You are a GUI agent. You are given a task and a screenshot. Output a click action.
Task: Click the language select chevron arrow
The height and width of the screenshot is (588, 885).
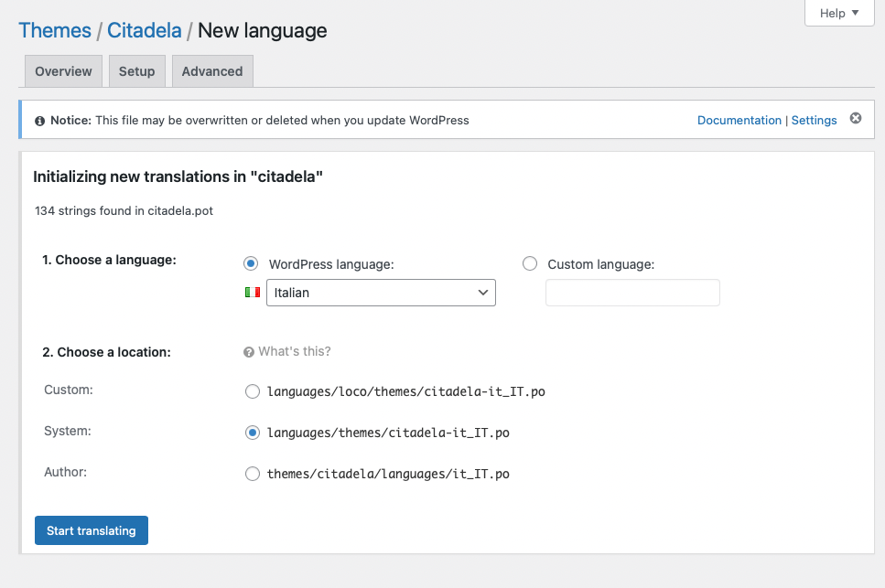pos(482,293)
